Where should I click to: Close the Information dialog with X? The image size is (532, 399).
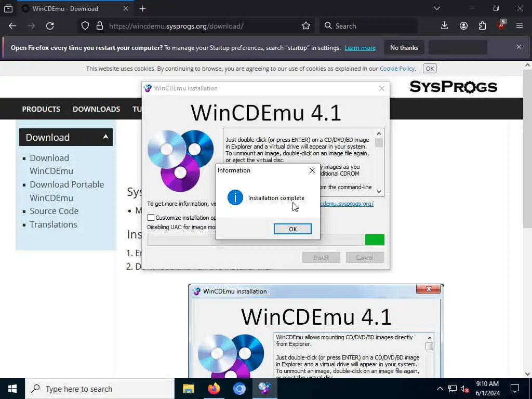(312, 170)
